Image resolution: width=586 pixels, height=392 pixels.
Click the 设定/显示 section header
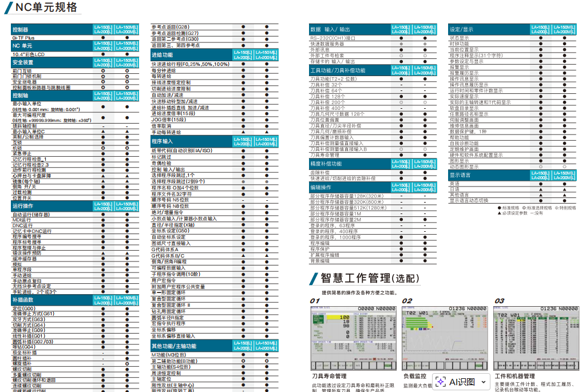coord(461,29)
